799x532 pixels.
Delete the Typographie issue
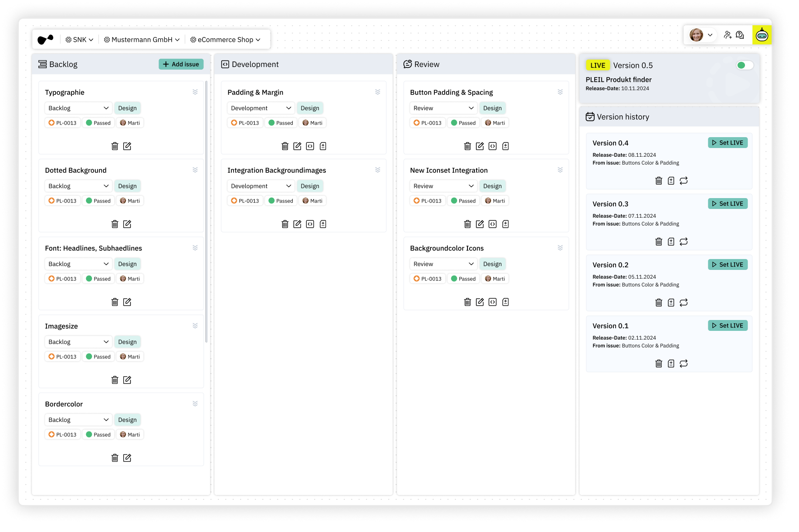[115, 146]
